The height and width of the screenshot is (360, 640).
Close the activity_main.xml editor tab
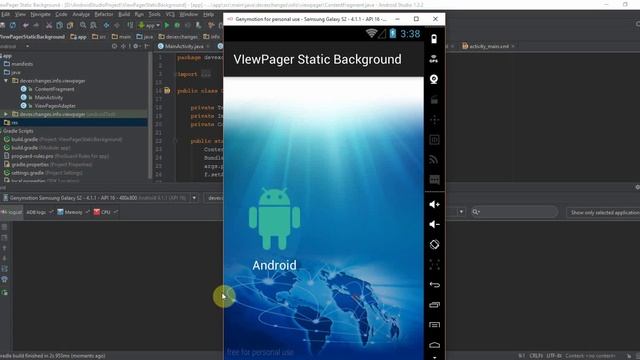(513, 47)
